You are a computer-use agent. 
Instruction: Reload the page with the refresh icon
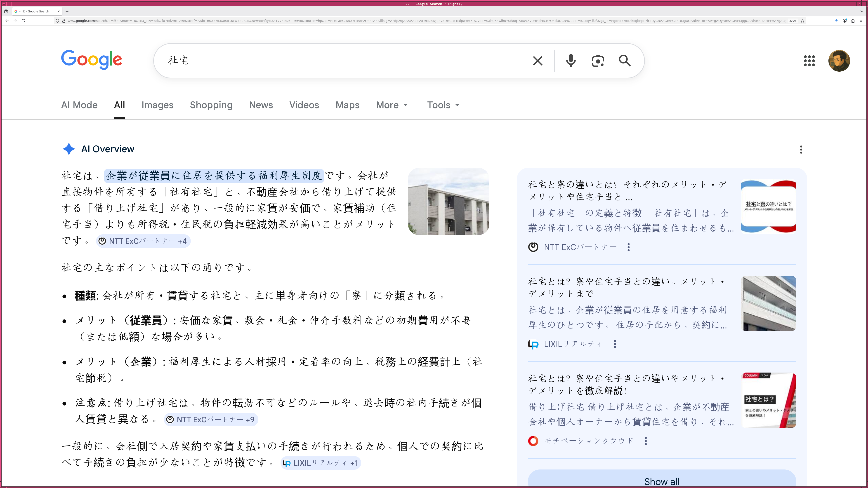pyautogui.click(x=23, y=21)
